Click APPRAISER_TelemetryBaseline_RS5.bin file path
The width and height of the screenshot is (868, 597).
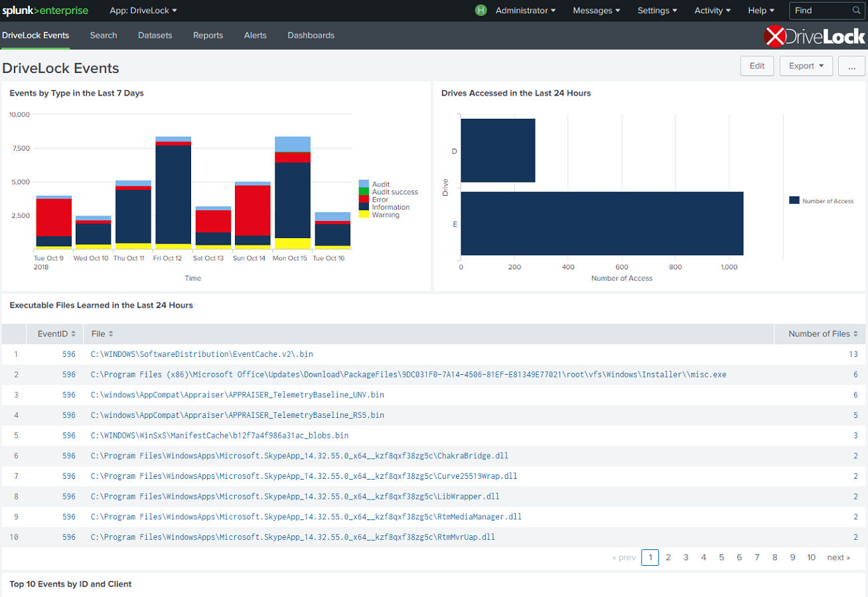[238, 415]
